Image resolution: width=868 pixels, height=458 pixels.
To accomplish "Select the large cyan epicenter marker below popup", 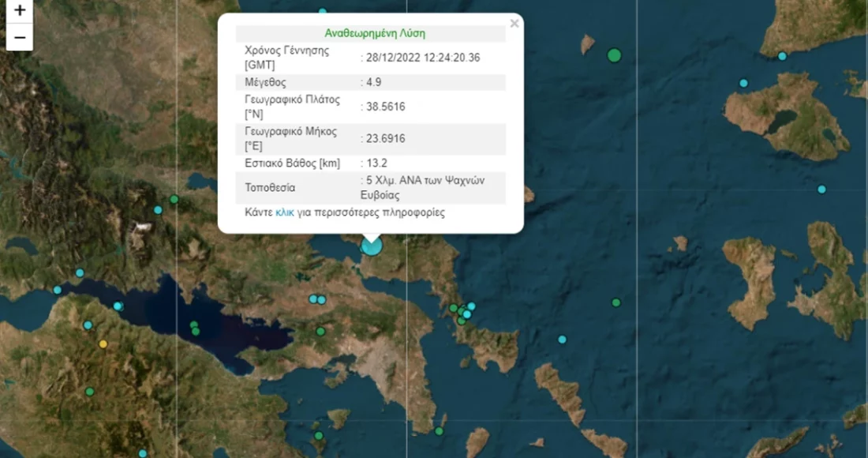I will tap(372, 246).
